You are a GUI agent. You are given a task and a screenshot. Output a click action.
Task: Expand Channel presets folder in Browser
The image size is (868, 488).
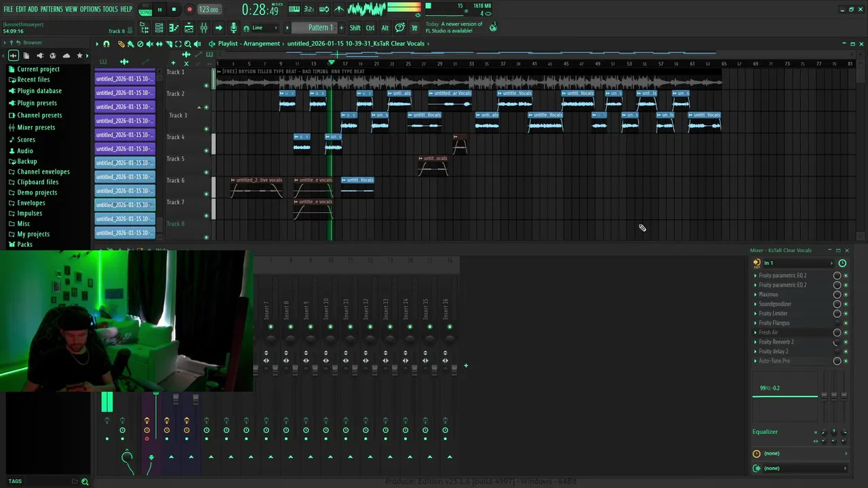(x=39, y=115)
